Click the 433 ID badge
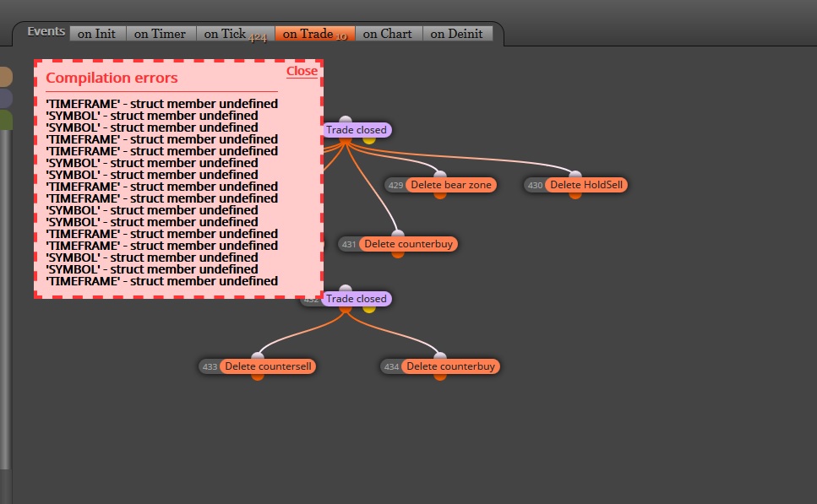The height and width of the screenshot is (504, 817). pyautogui.click(x=210, y=367)
